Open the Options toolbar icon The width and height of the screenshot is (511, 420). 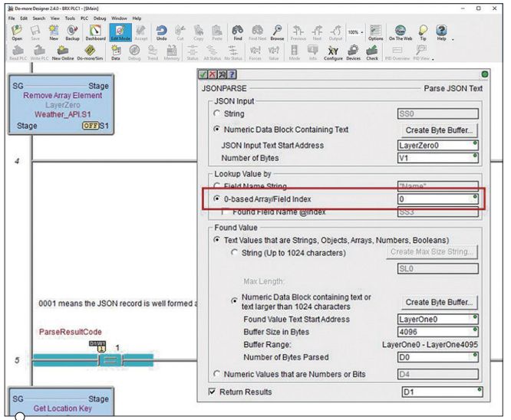point(375,32)
